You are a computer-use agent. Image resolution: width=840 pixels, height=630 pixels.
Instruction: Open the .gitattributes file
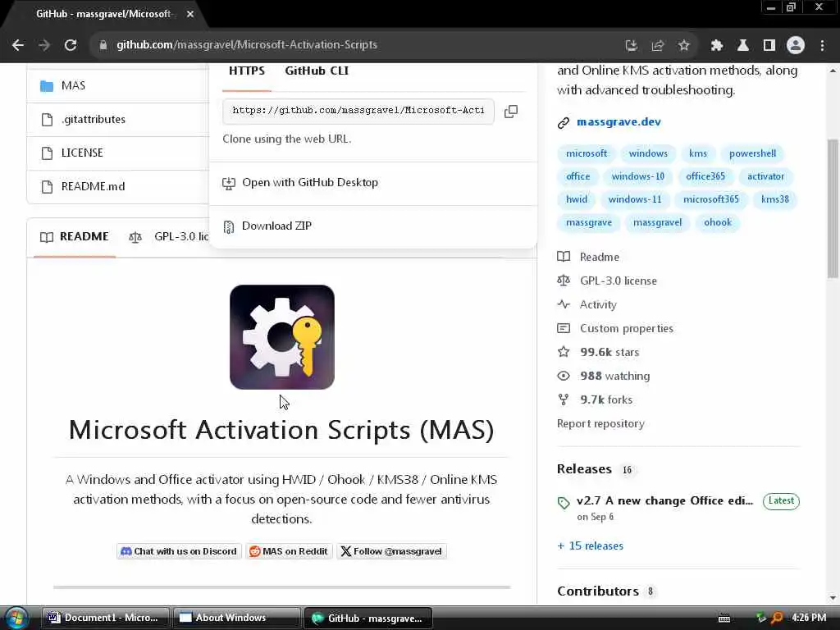[x=94, y=120]
